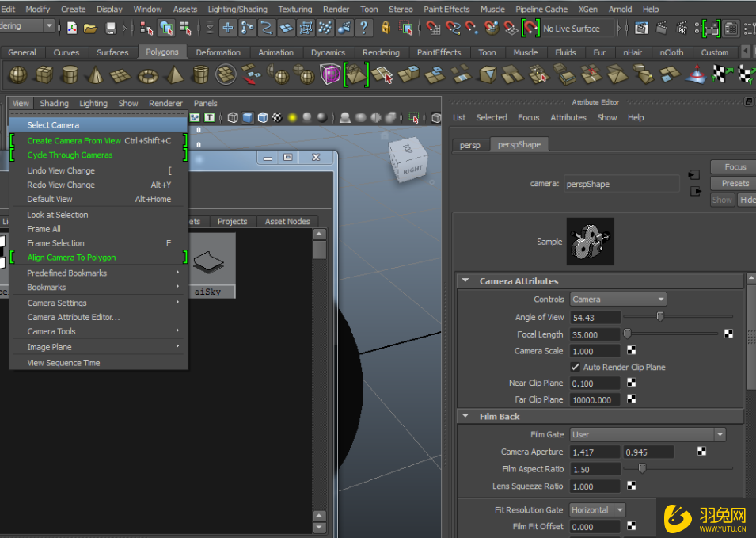Open Fit Resolution Gate Horizontal dropdown
Screen dimensions: 756x538
point(598,510)
